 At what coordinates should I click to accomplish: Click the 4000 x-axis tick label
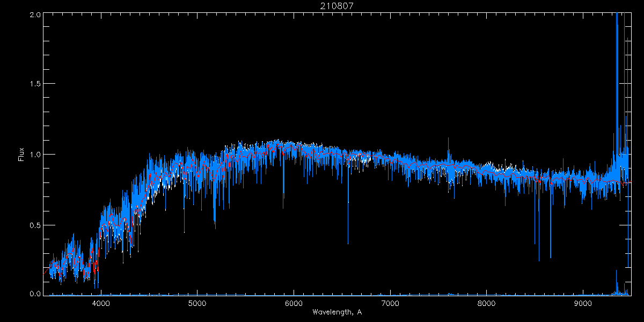[101, 303]
